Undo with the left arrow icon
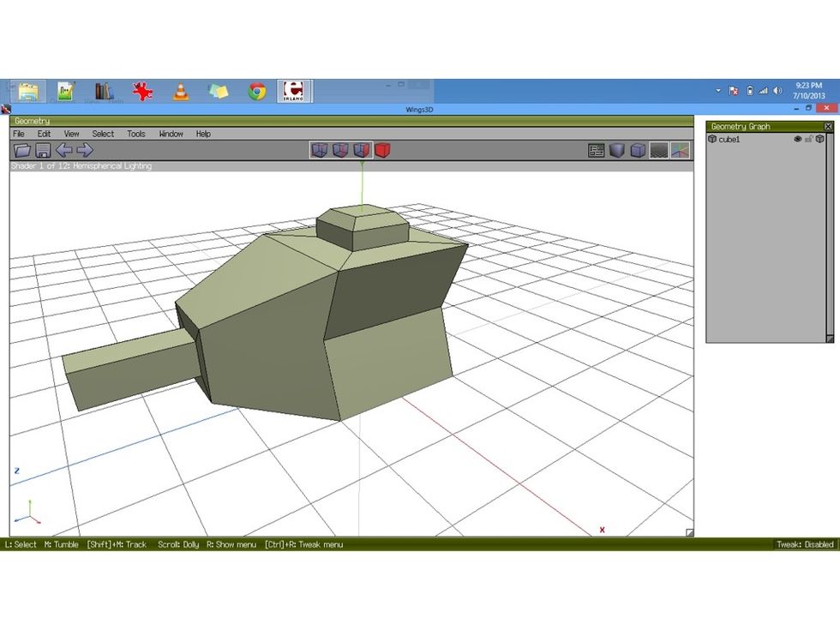 [63, 149]
